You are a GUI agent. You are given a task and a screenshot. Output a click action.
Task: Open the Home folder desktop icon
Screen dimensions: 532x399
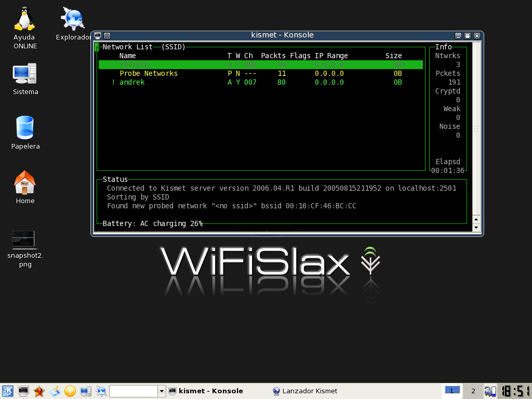click(25, 182)
